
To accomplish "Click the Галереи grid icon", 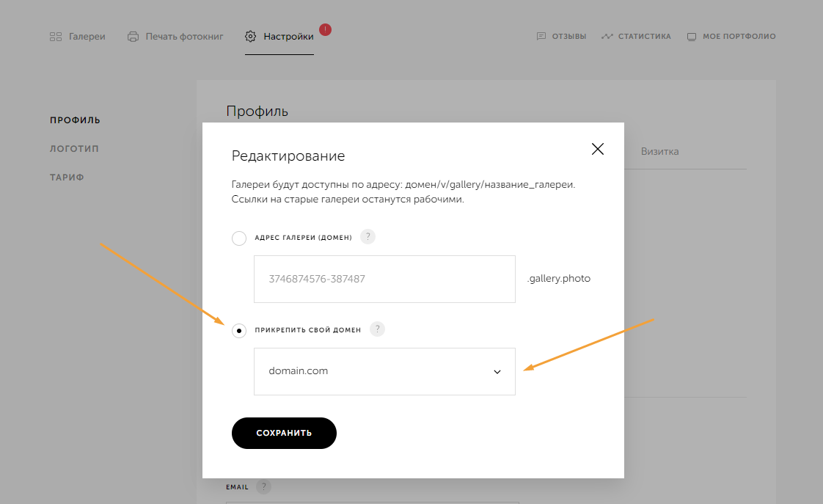I will [56, 37].
